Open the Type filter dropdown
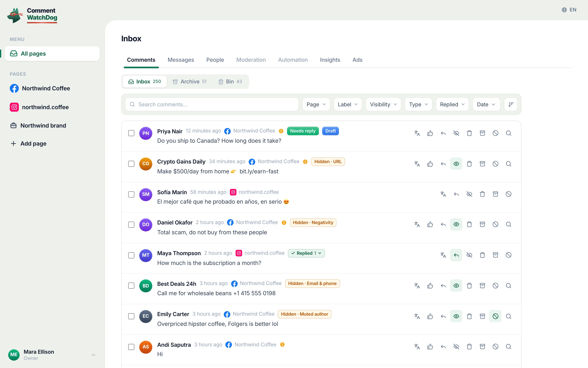 (x=418, y=104)
